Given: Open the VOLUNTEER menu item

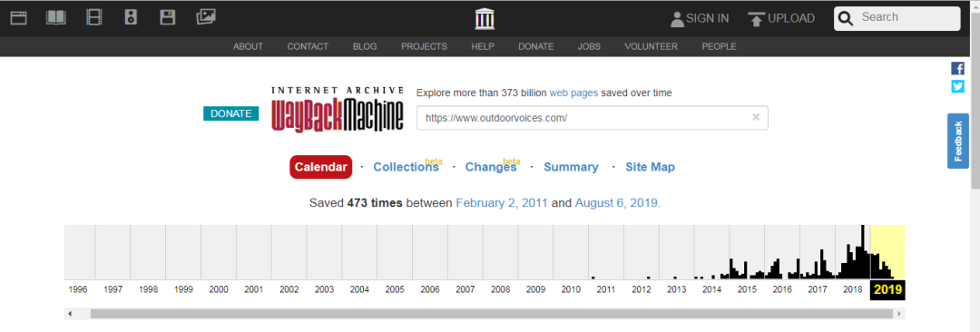Looking at the screenshot, I should [651, 46].
